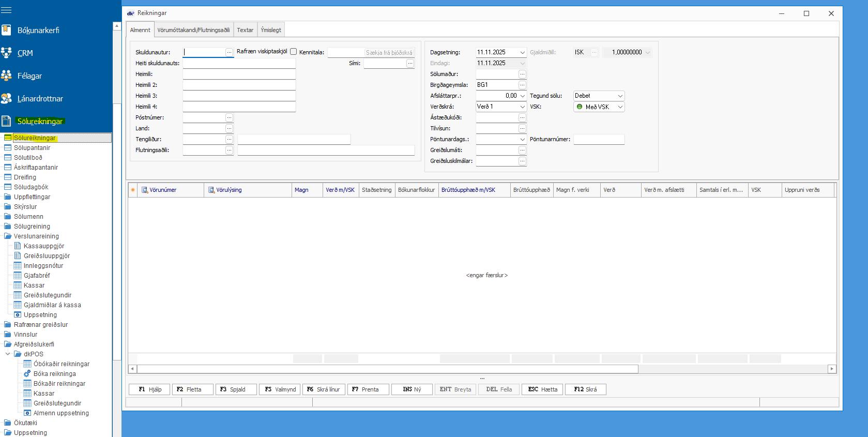
Task: Open the CRM module icon
Action: coord(6,53)
